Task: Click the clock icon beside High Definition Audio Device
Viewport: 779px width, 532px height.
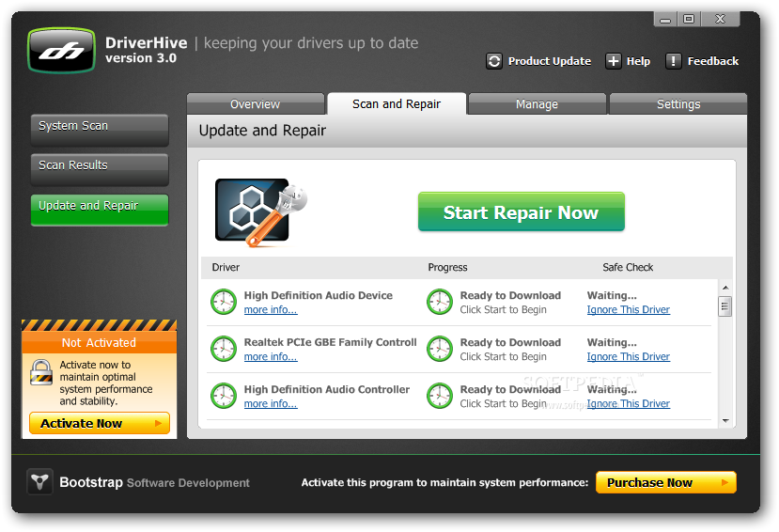Action: 224,302
